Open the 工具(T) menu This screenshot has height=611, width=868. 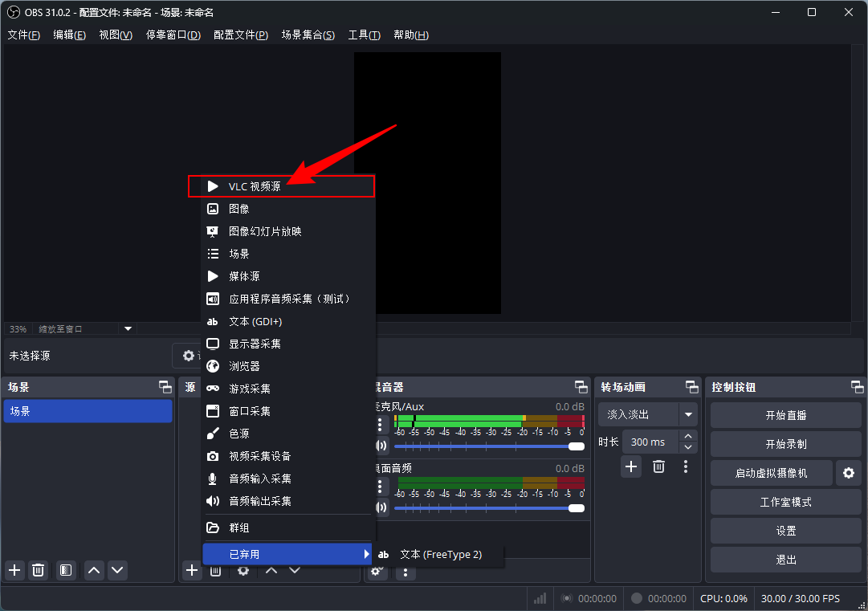click(x=364, y=35)
